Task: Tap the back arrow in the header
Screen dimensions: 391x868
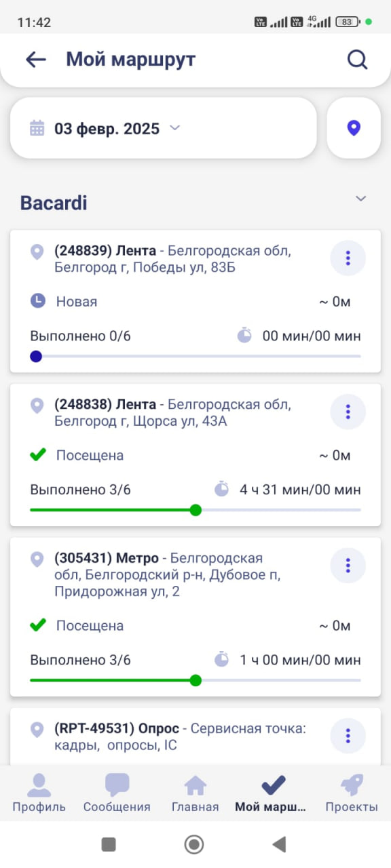Action: (x=36, y=60)
